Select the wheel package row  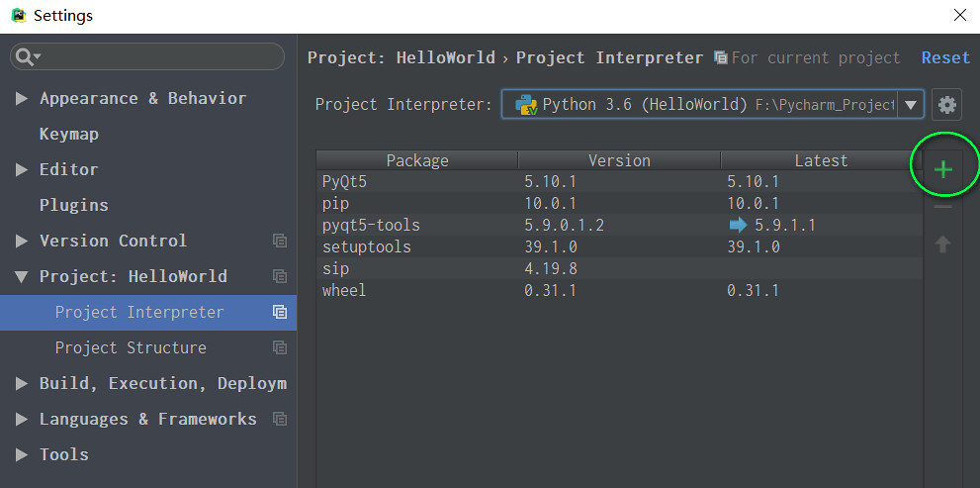pyautogui.click(x=619, y=291)
